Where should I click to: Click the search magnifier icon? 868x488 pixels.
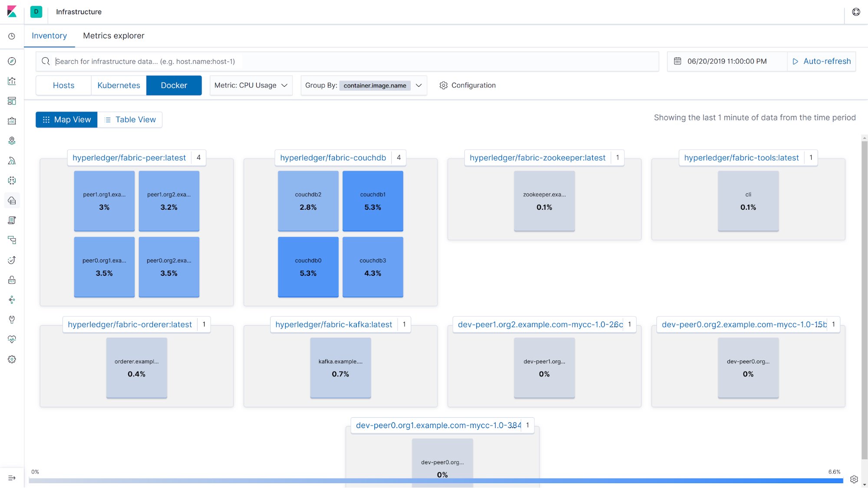coord(46,61)
